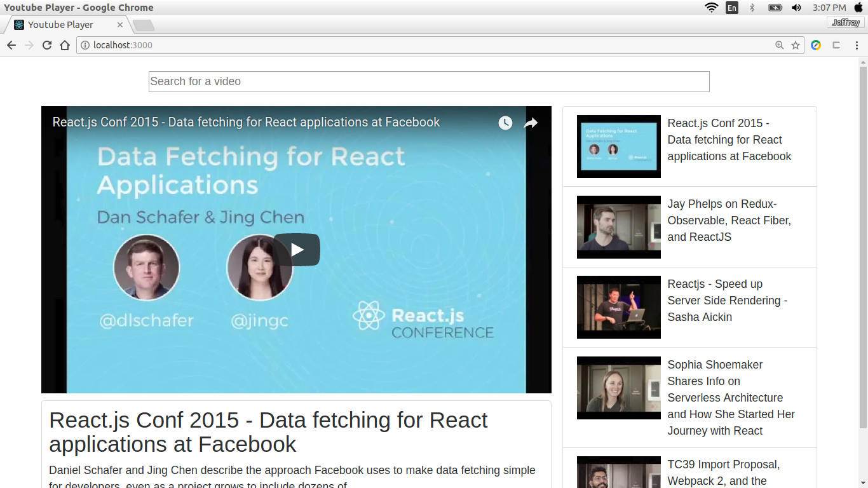
Task: Open the En keyboard language indicator
Action: [x=732, y=8]
